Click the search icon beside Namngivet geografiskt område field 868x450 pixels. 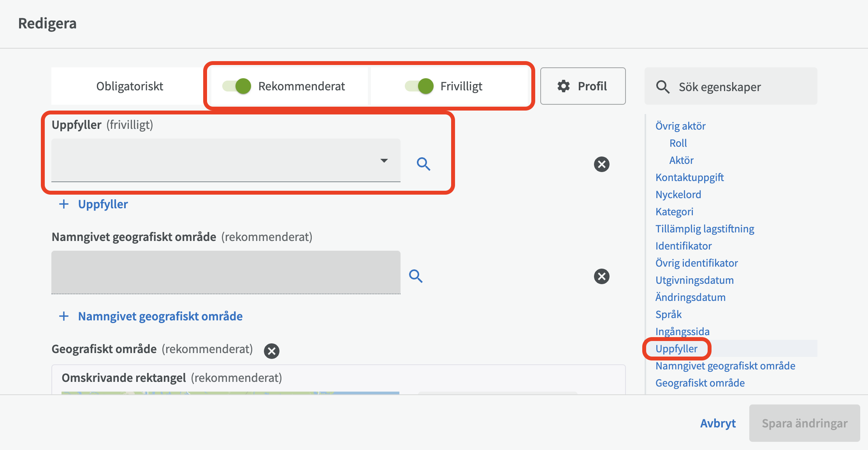coord(416,276)
